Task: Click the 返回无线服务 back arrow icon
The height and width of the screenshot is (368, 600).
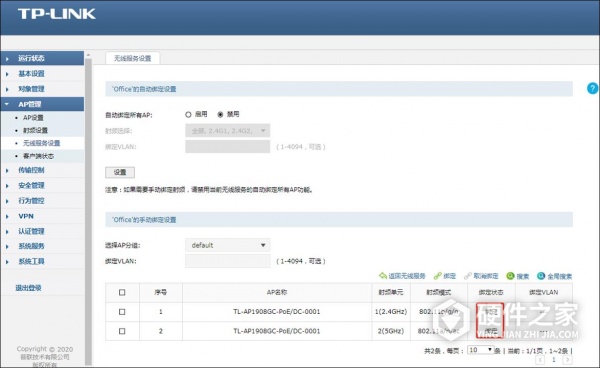Action: [383, 276]
